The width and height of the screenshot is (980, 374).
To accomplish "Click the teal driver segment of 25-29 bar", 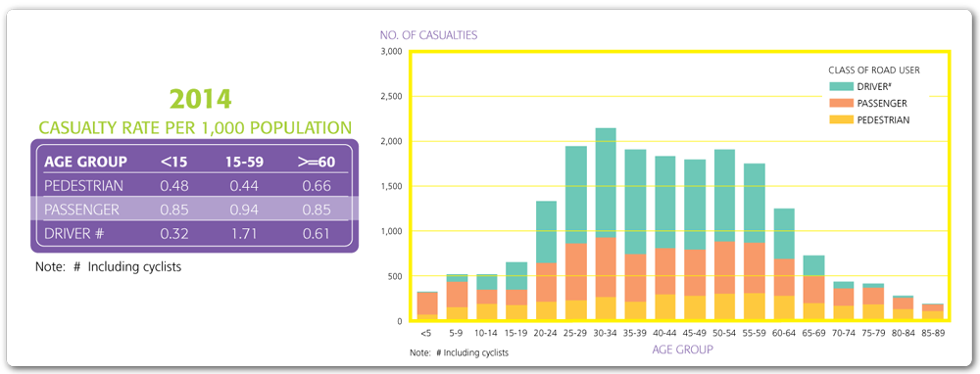I will click(575, 195).
